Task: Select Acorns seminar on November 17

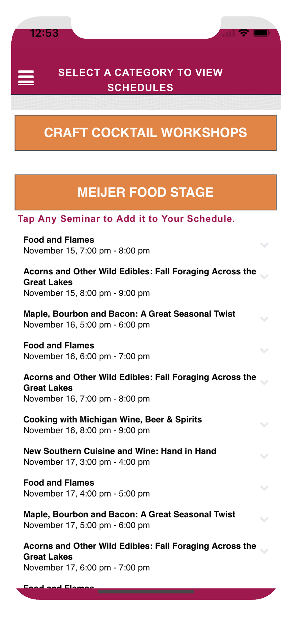Action: point(140,556)
